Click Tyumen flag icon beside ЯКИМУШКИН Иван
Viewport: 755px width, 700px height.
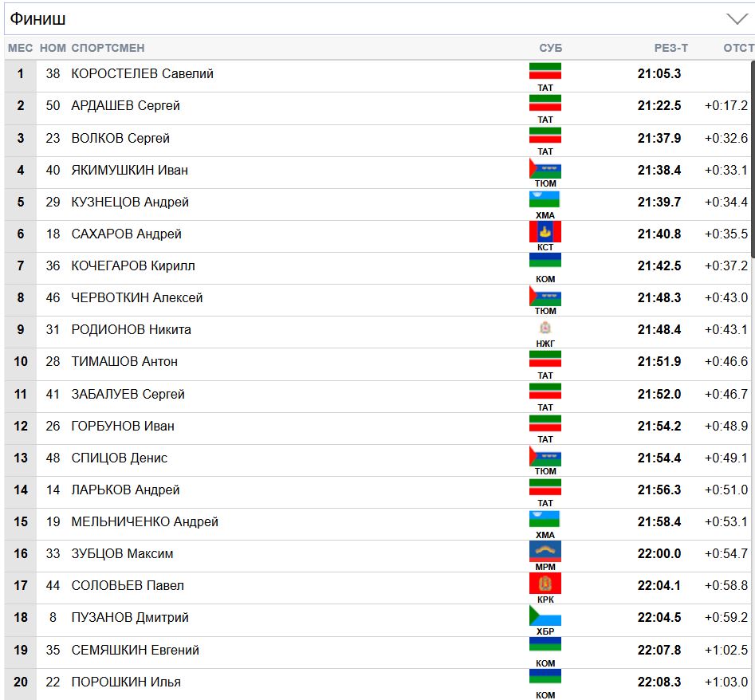(545, 167)
